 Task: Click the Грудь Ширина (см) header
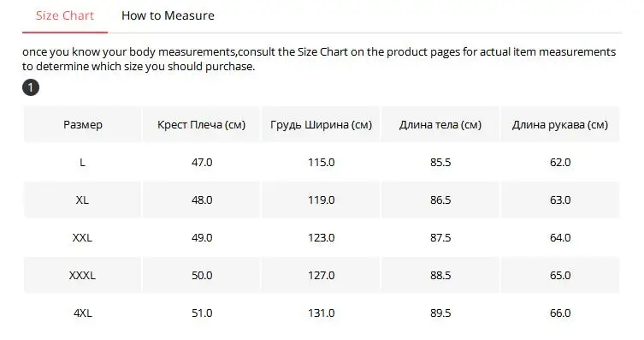point(322,124)
